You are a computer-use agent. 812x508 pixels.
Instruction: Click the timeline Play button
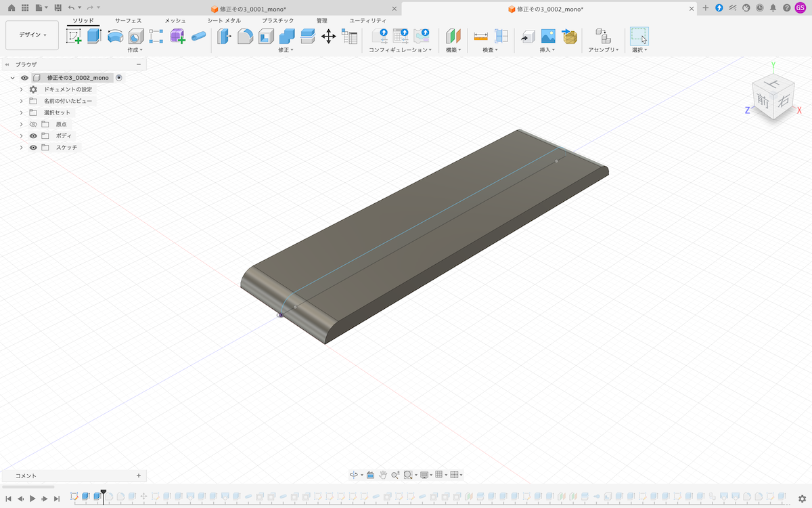tap(32, 499)
